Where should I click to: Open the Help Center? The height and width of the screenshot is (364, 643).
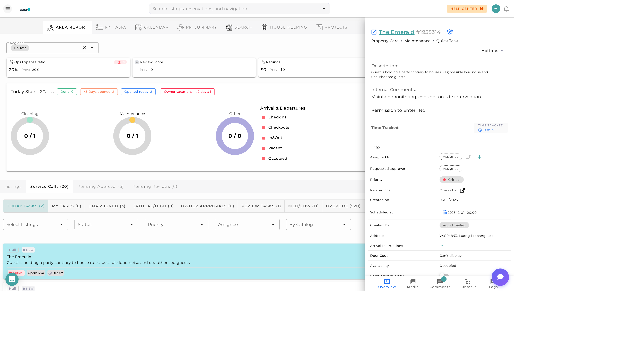tap(466, 8)
